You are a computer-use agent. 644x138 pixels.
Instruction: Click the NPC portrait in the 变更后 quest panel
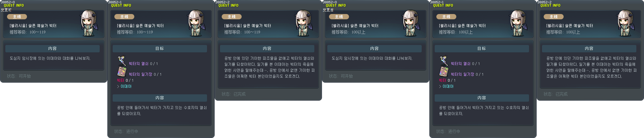click(x=411, y=23)
